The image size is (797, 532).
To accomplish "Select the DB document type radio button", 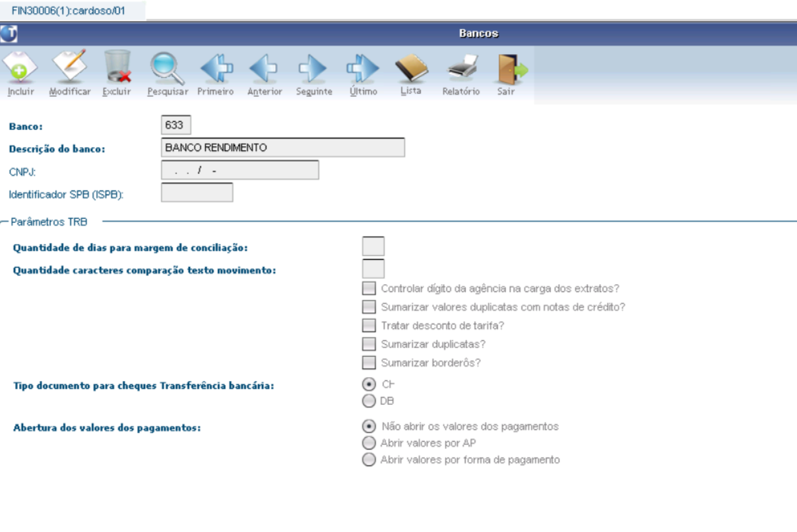I will point(369,399).
